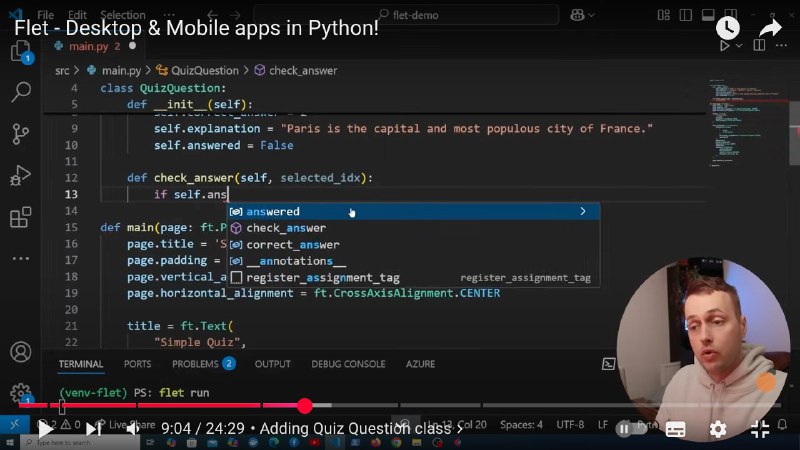Open the chapter list chevron after chapter title

coord(459,429)
